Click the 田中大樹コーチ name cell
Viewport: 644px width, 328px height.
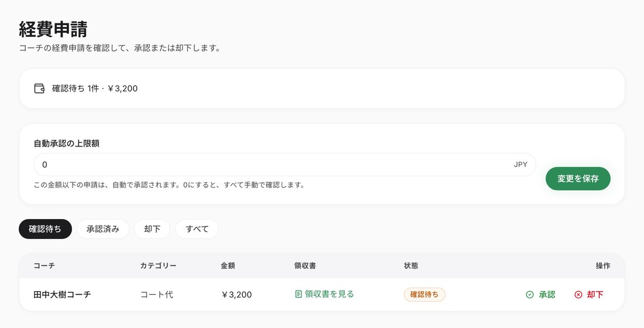pyautogui.click(x=62, y=295)
